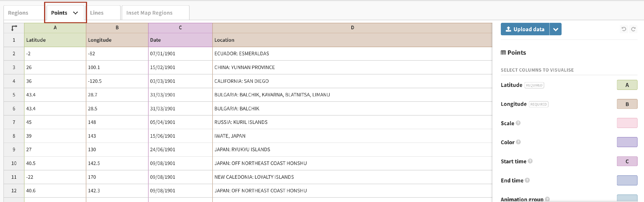Click the undo arrow icon
644x202 pixels.
coord(624,29)
